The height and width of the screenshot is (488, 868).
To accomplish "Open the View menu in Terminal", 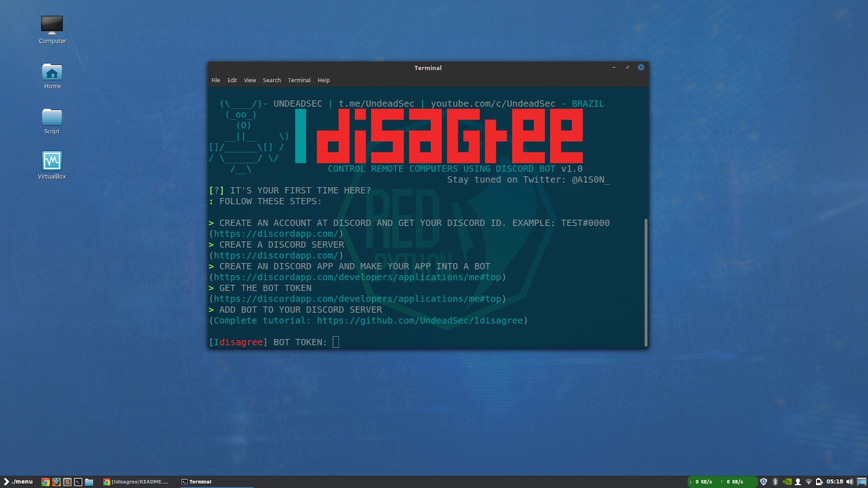I will click(x=250, y=80).
